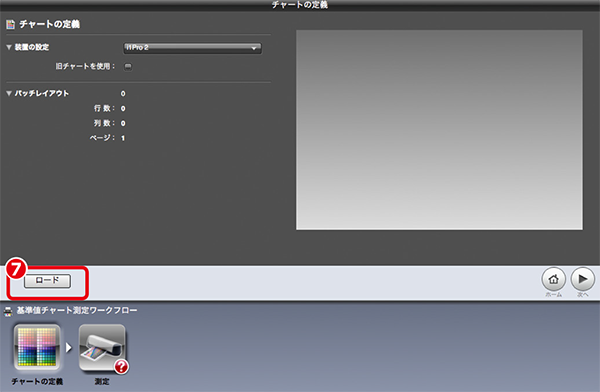Screen dimensions: 600x392
Task: Click the チャートの定義 label under workflow icon
Action: click(37, 382)
